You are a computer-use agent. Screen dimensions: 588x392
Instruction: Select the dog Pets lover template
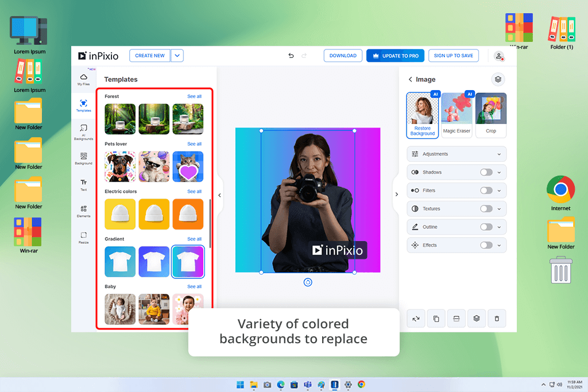[x=120, y=167]
